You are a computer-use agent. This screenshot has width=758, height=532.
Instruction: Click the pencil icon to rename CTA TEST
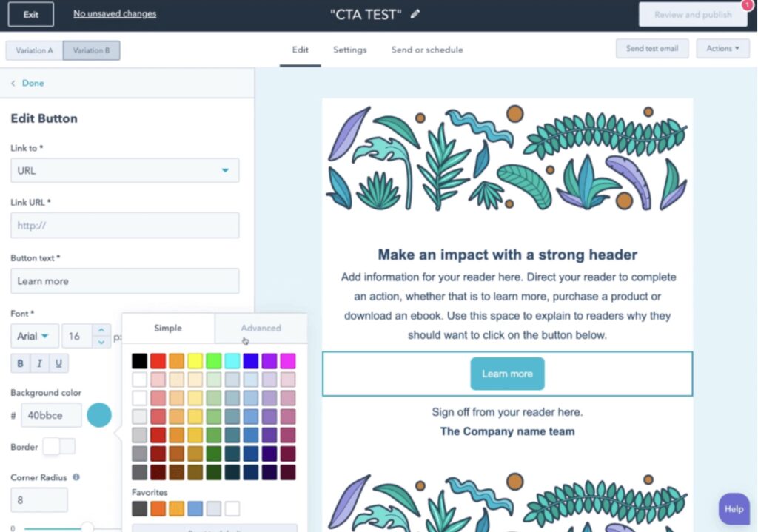click(415, 13)
